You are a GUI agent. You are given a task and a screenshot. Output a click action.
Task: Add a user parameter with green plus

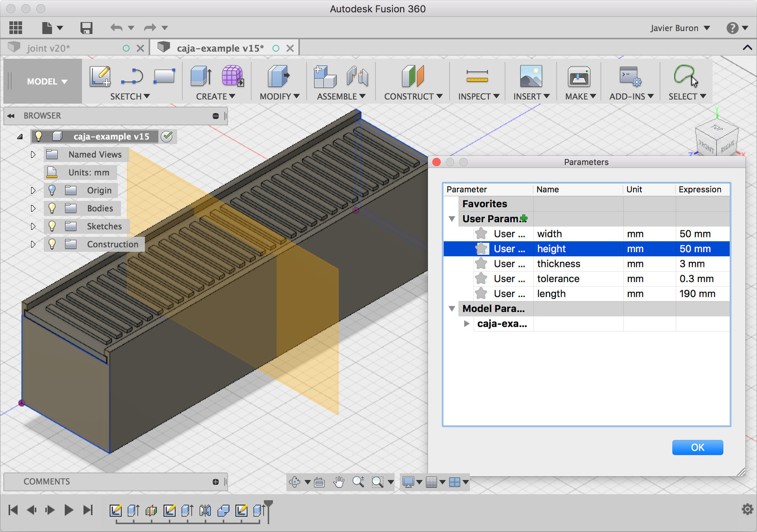(524, 219)
